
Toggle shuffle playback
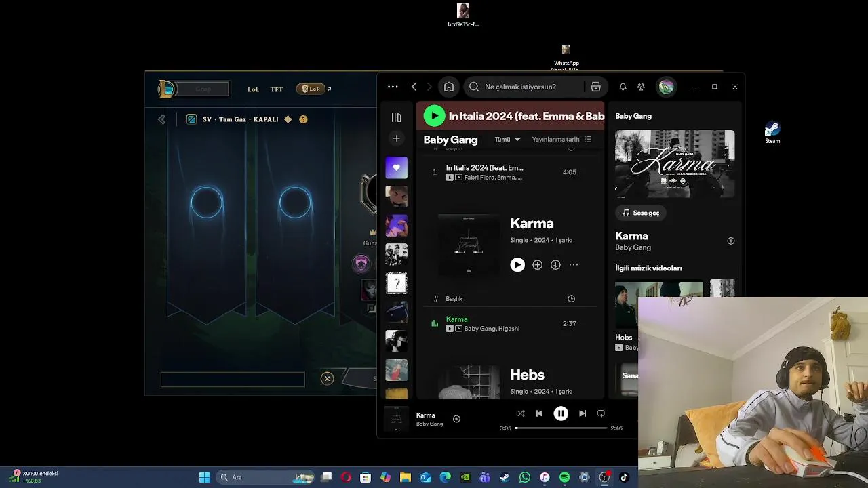point(521,413)
